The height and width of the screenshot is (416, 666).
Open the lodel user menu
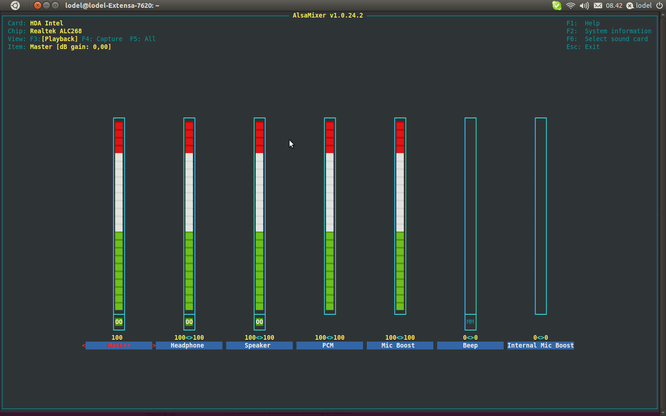pyautogui.click(x=639, y=6)
